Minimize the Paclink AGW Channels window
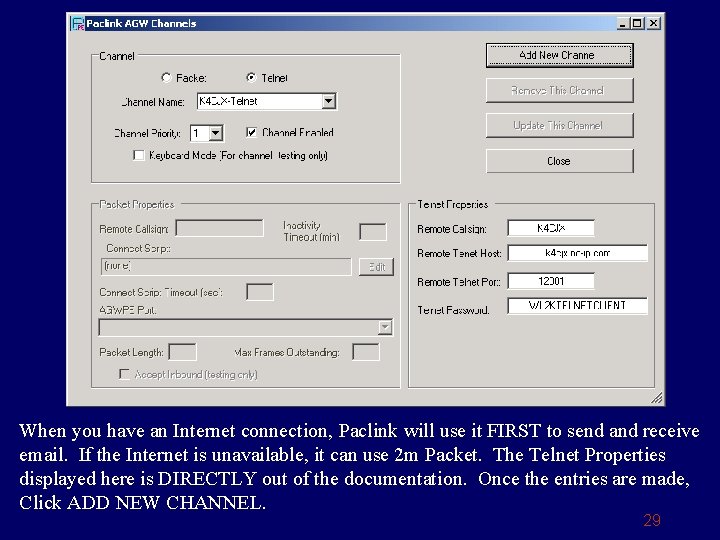Image resolution: width=720 pixels, height=540 pixels. click(622, 23)
